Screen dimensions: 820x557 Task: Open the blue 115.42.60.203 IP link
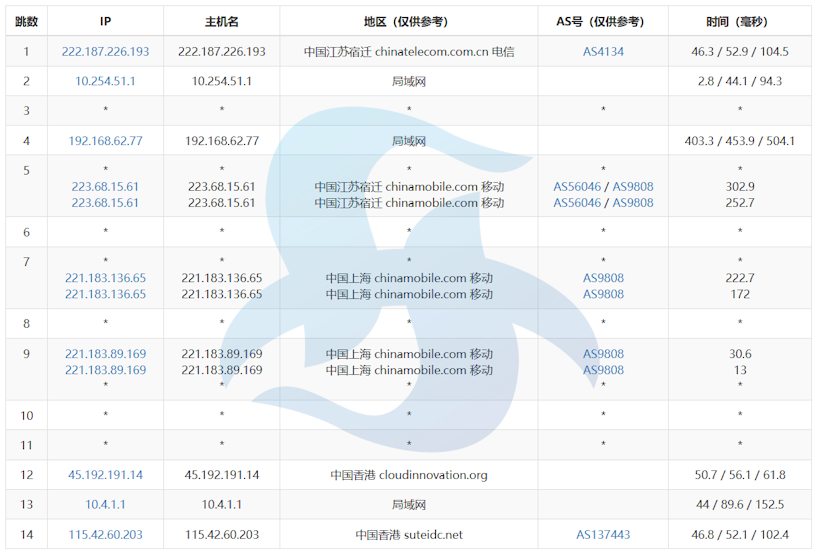(105, 535)
